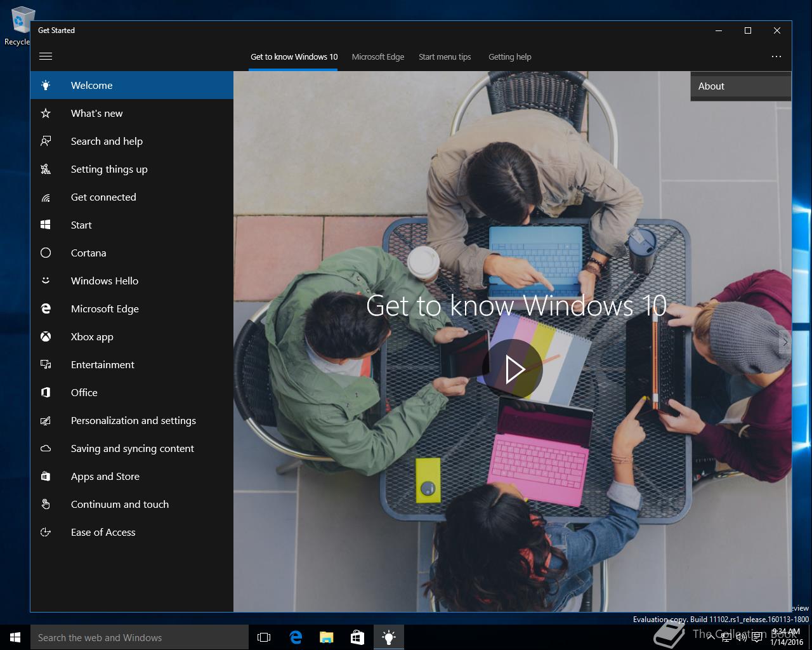Switch to the Getting help tab

[510, 57]
